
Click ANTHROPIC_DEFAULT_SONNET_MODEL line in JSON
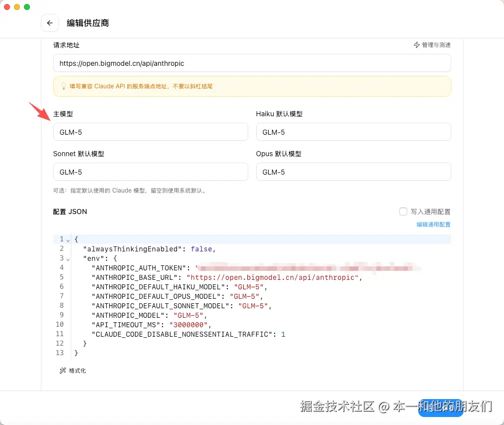(x=181, y=306)
